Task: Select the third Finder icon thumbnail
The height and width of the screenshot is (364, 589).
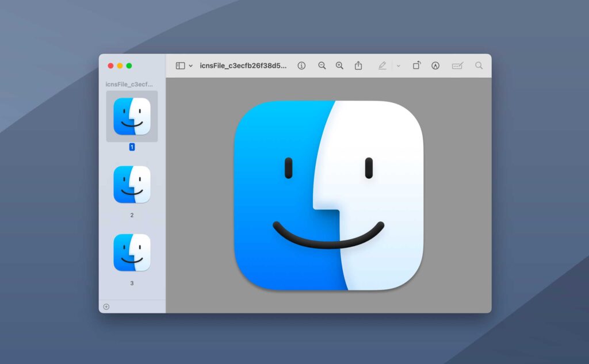Action: coord(132,252)
